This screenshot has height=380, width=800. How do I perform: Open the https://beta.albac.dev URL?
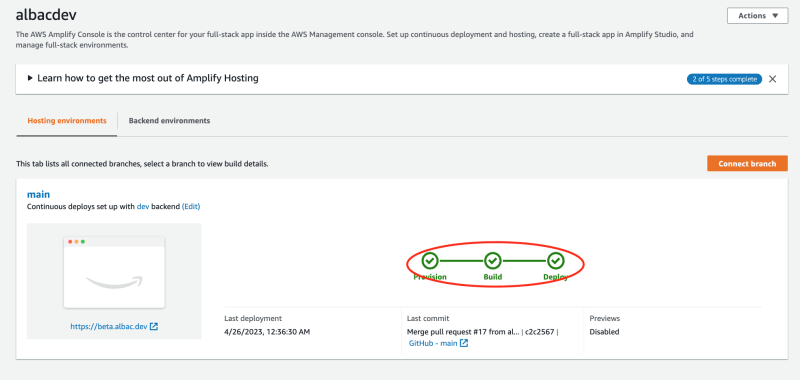click(x=109, y=326)
